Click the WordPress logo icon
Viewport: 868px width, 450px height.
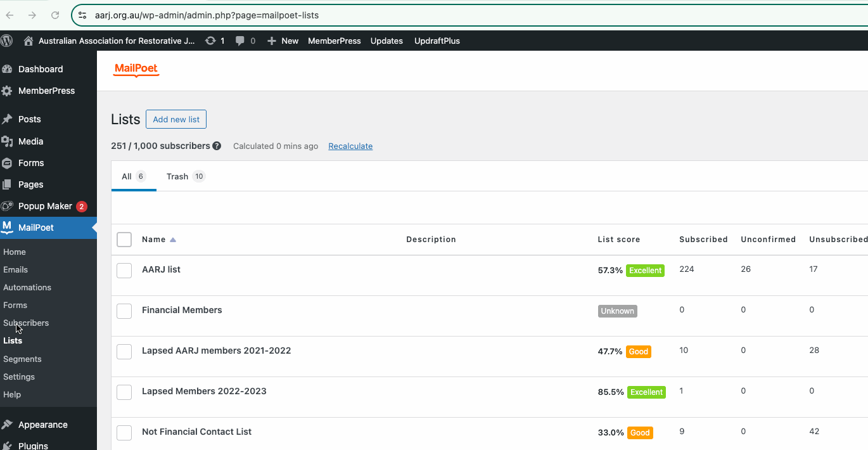pos(7,41)
